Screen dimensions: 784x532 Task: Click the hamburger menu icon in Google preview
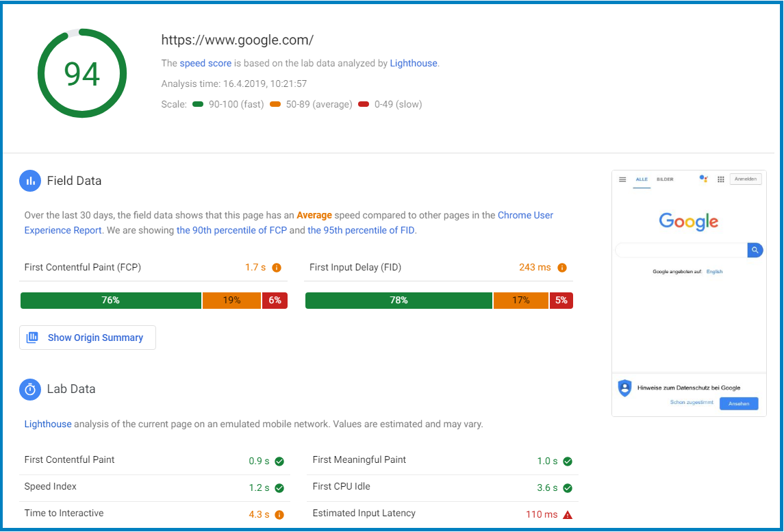(x=622, y=179)
